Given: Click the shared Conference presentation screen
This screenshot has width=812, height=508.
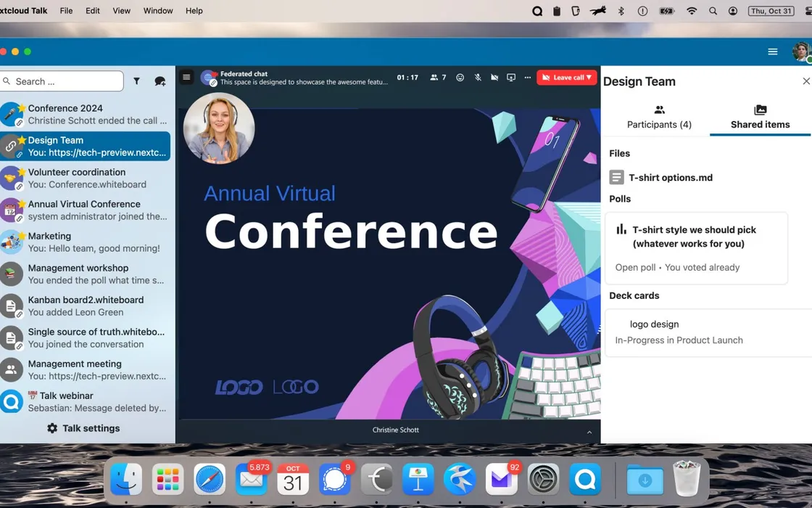Looking at the screenshot, I should [389, 264].
